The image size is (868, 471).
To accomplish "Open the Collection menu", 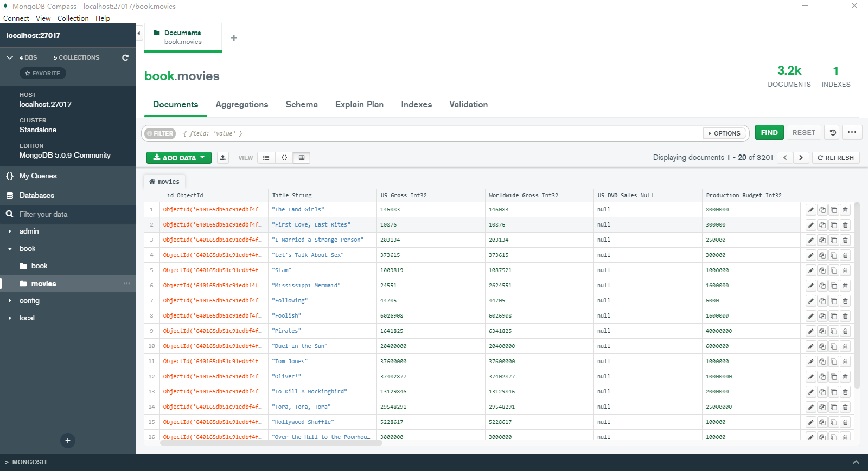I will point(73,18).
